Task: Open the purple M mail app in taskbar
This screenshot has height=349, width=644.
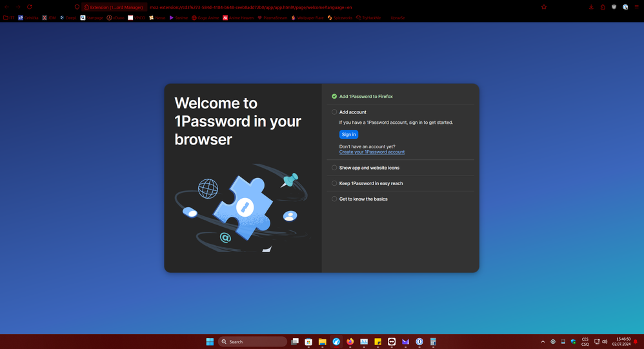Action: 405,342
